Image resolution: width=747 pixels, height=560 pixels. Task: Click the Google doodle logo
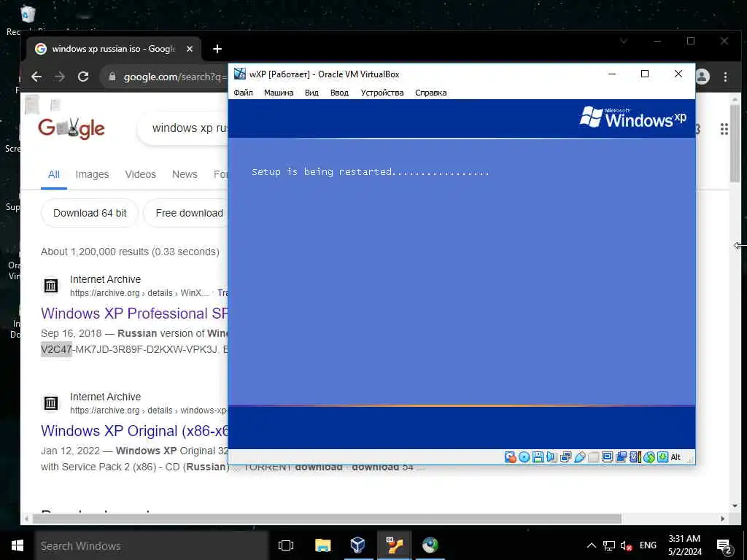point(71,128)
